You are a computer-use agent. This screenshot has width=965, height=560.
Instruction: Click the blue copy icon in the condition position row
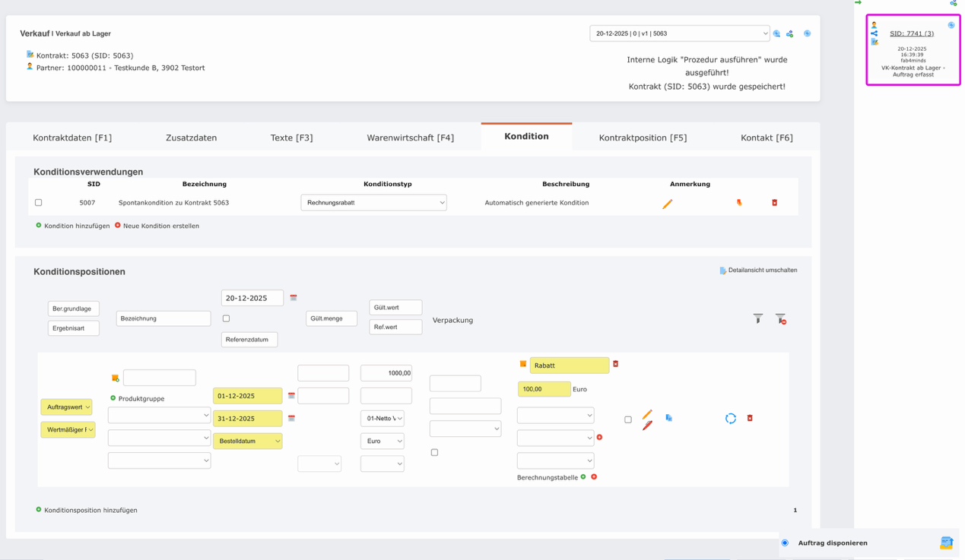pyautogui.click(x=668, y=418)
